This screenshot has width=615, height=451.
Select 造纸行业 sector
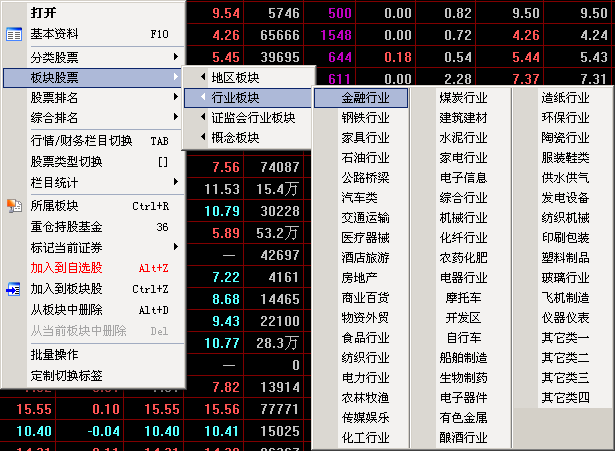tap(565, 98)
